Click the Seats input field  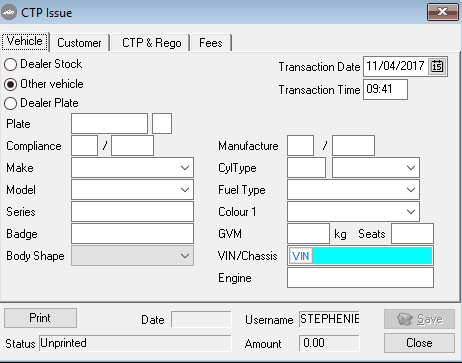tap(412, 234)
